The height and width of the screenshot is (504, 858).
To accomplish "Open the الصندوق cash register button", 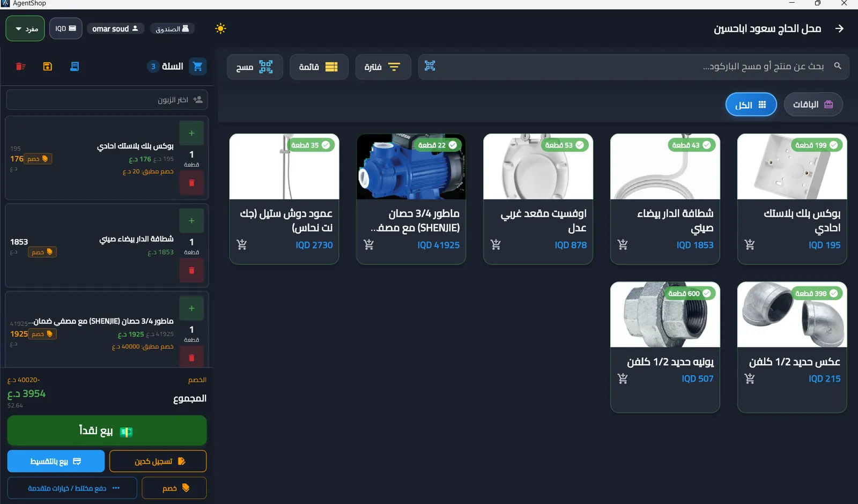I will click(172, 28).
